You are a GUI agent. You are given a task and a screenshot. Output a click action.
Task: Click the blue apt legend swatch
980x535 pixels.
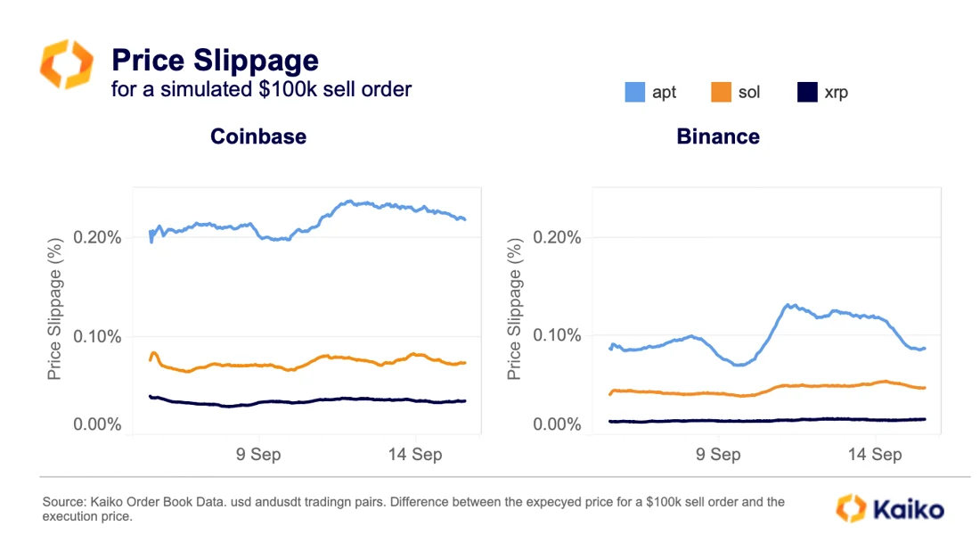[x=634, y=92]
